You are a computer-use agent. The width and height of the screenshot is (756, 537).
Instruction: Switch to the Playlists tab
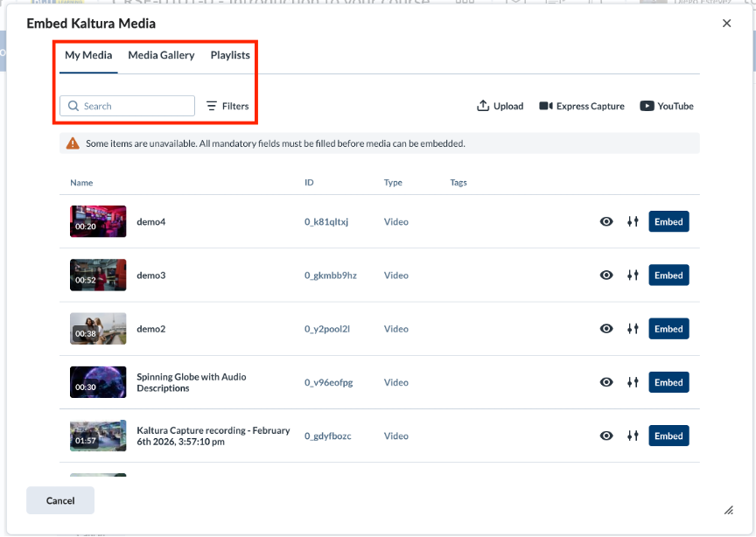230,55
